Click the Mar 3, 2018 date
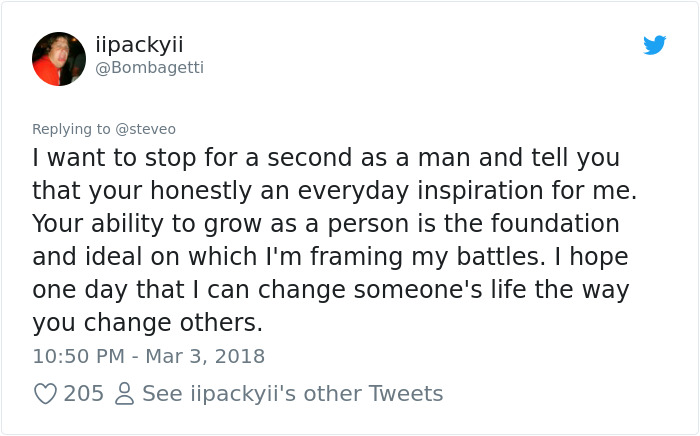This screenshot has width=700, height=436. [205, 356]
